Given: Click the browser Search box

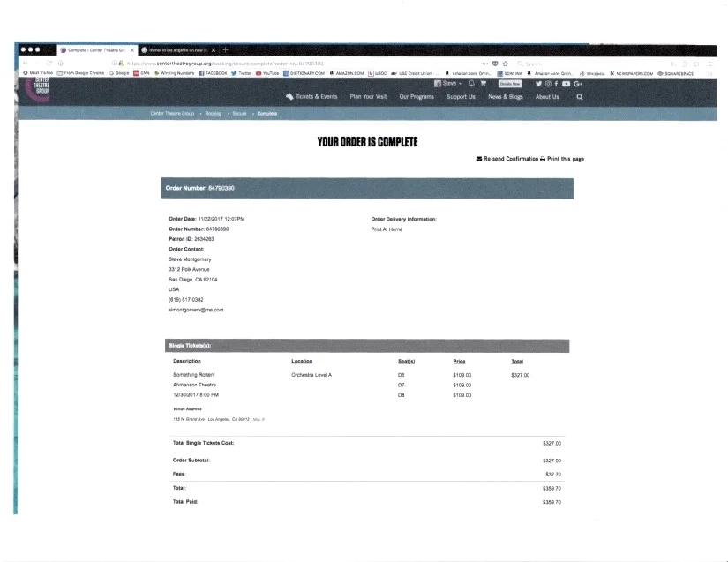Looking at the screenshot, I should point(589,64).
